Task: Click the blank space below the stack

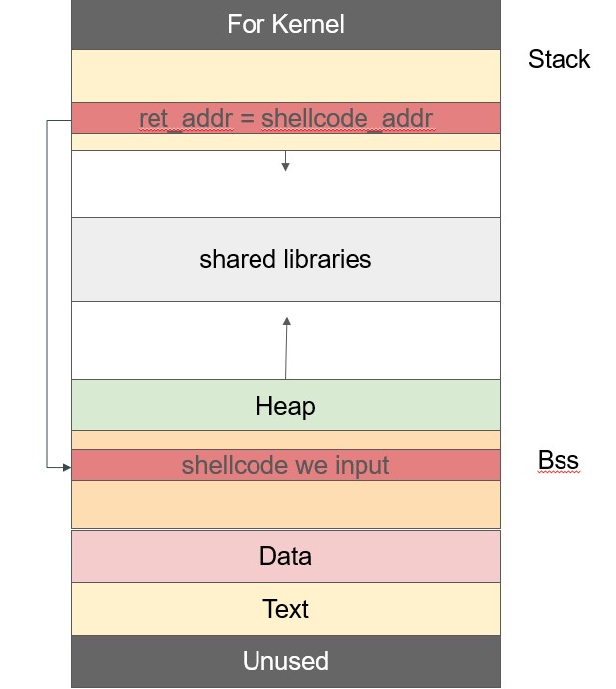Action: (x=286, y=184)
